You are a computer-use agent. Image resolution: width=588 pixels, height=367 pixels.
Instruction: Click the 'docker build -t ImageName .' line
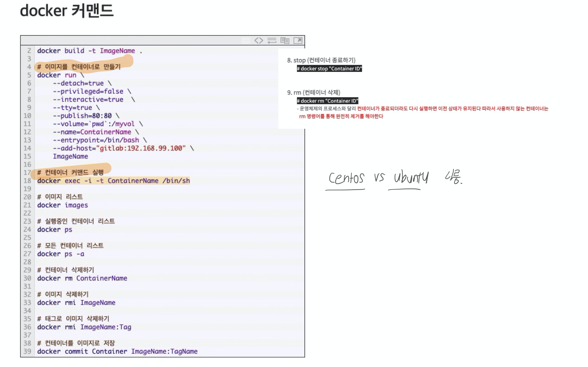coord(89,51)
